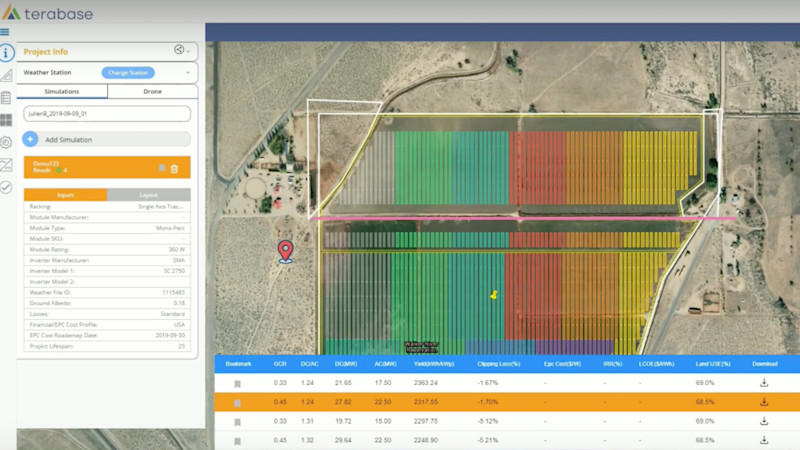Sort by Clipping Loss(%) column header

498,364
